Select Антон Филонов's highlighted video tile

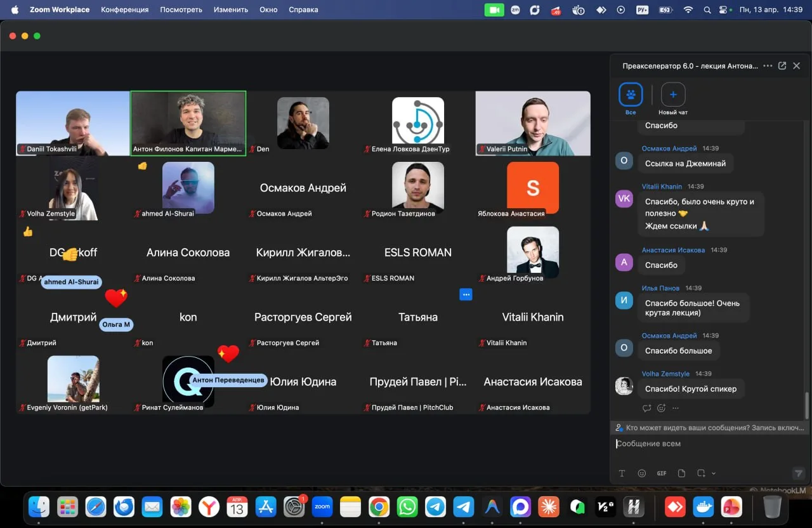[x=188, y=123]
